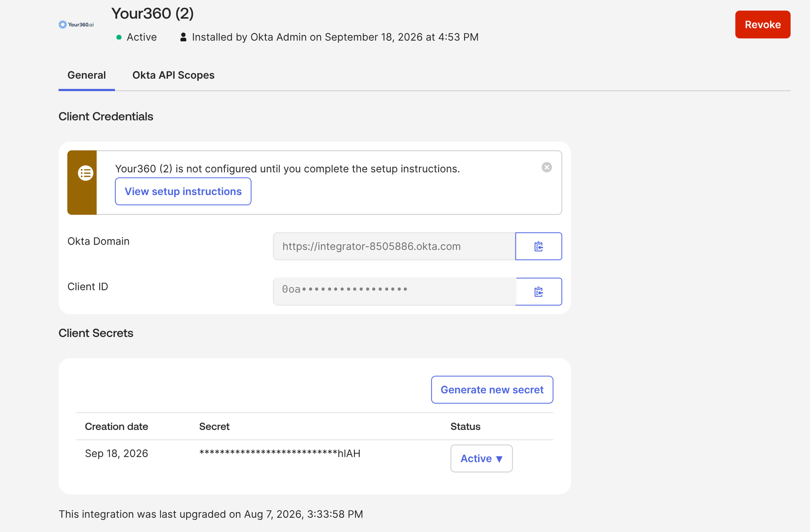Screen dimensions: 810x532
Task: Revoke the Your360 integration
Action: pyautogui.click(x=763, y=25)
